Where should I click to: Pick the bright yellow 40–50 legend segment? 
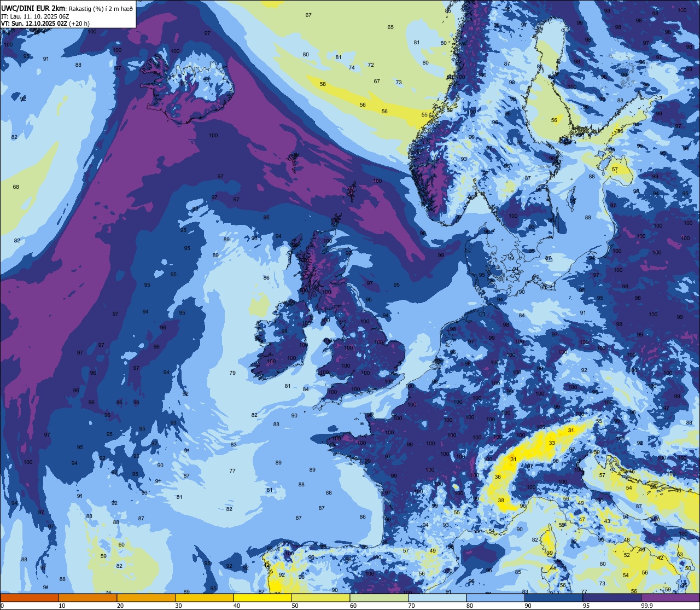262,597
